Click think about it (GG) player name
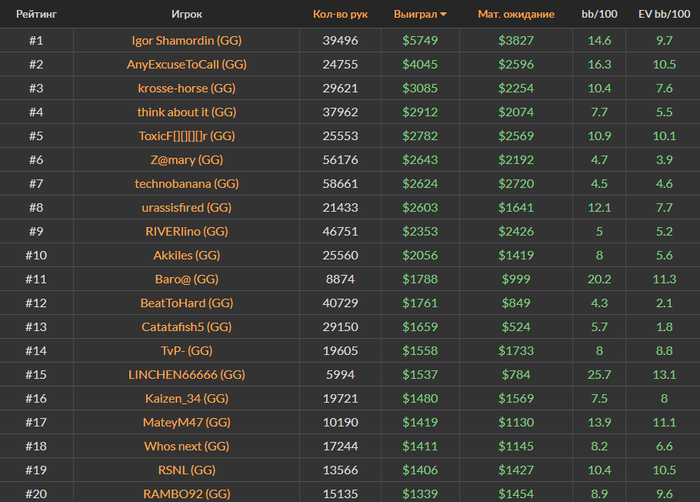The width and height of the screenshot is (700, 502). click(x=187, y=112)
